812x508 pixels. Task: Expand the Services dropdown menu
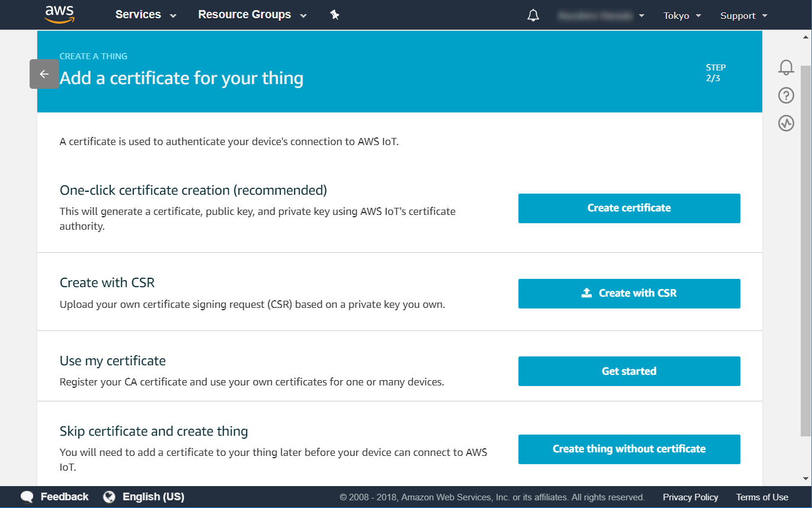coord(146,15)
